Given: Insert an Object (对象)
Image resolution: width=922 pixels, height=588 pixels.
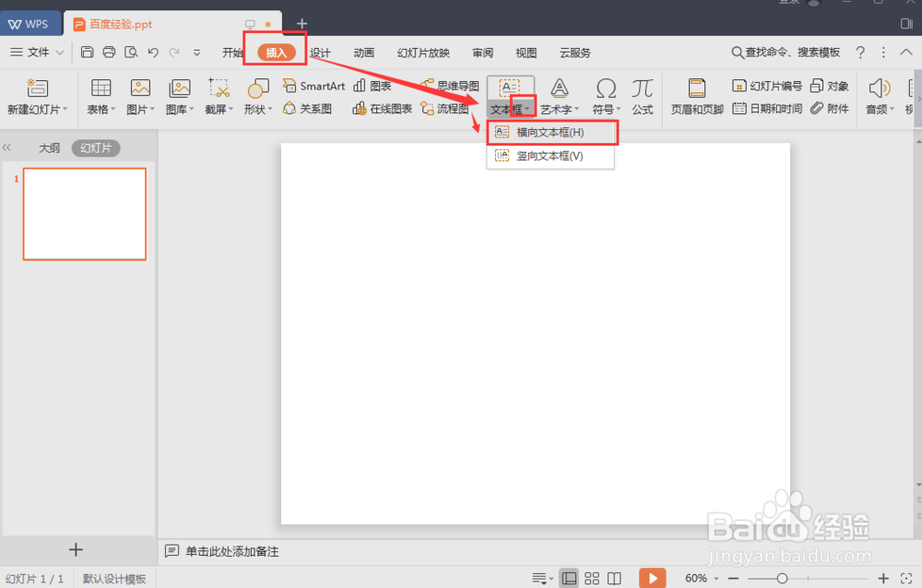Looking at the screenshot, I should point(829,86).
